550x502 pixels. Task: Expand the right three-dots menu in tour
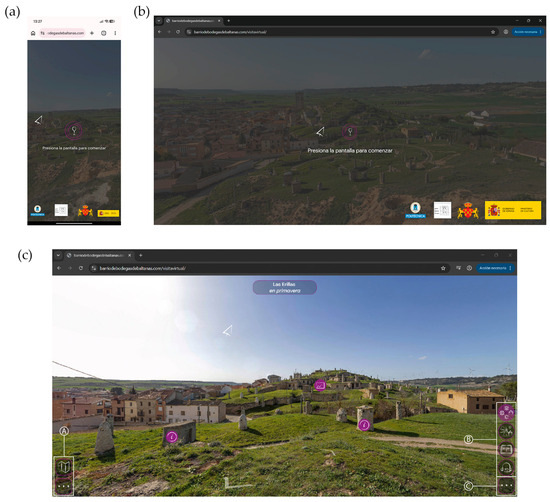(506, 486)
